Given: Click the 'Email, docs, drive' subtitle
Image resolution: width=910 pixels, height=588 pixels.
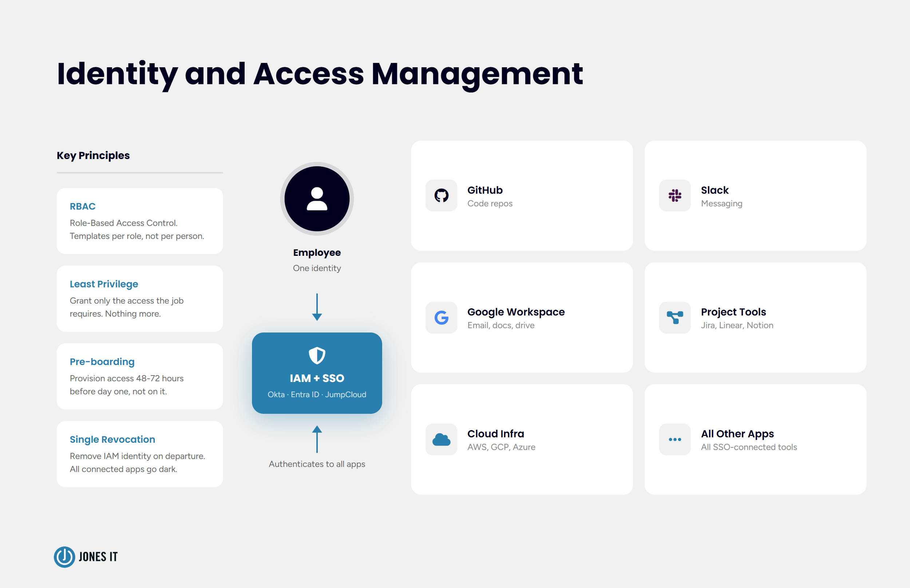Looking at the screenshot, I should (x=501, y=325).
